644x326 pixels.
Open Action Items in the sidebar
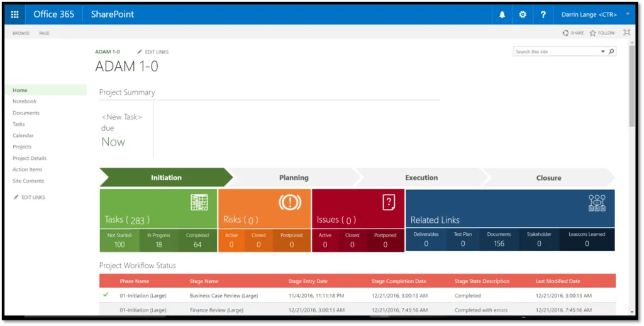[28, 169]
